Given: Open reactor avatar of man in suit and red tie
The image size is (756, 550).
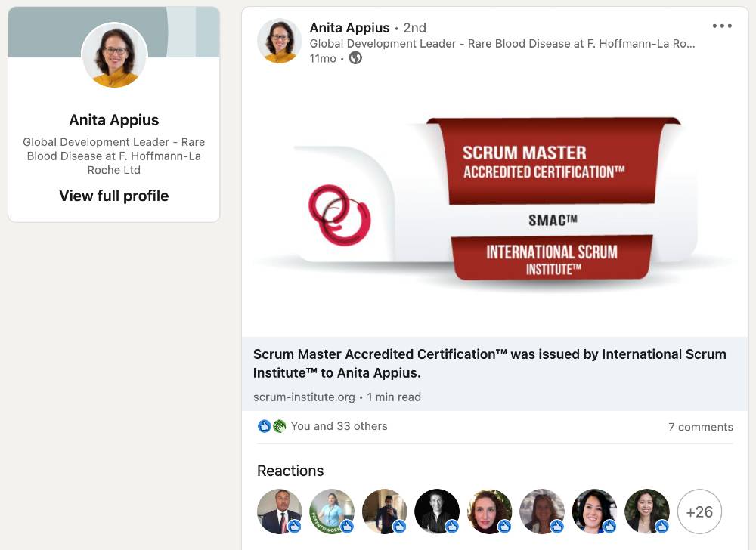Looking at the screenshot, I should click(x=280, y=511).
